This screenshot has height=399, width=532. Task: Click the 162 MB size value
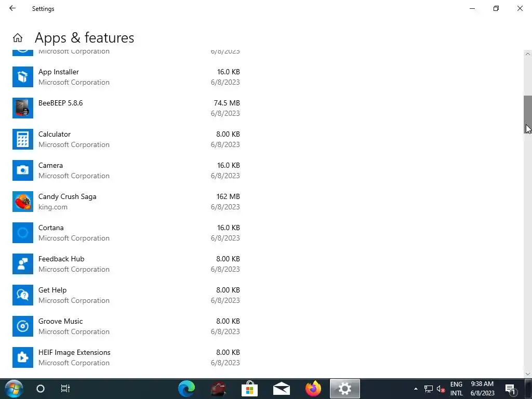pos(228,197)
